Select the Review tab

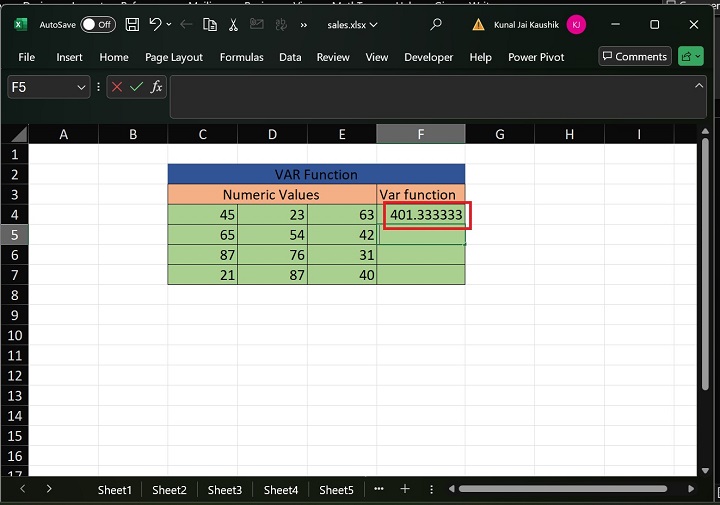coord(333,57)
